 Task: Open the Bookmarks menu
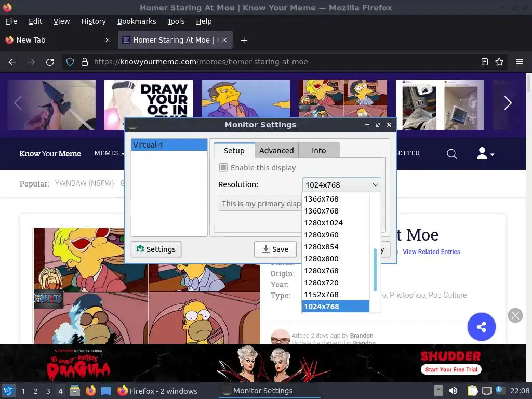pyautogui.click(x=137, y=21)
